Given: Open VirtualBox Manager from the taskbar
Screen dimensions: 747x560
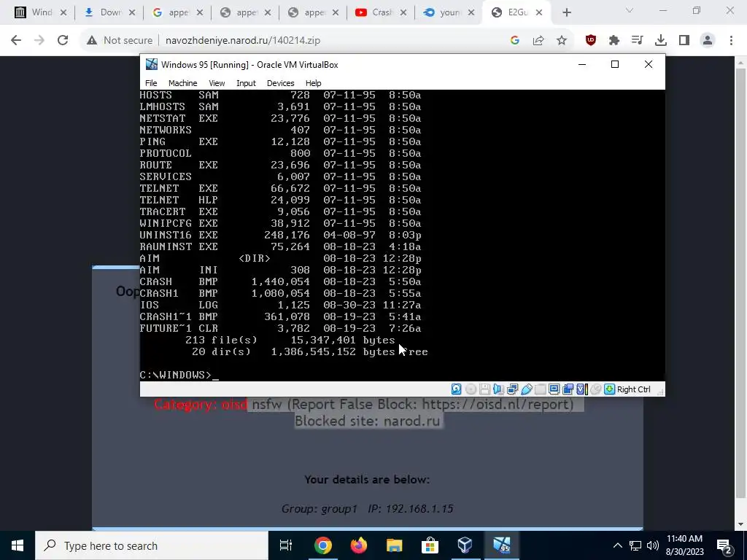Looking at the screenshot, I should click(465, 545).
